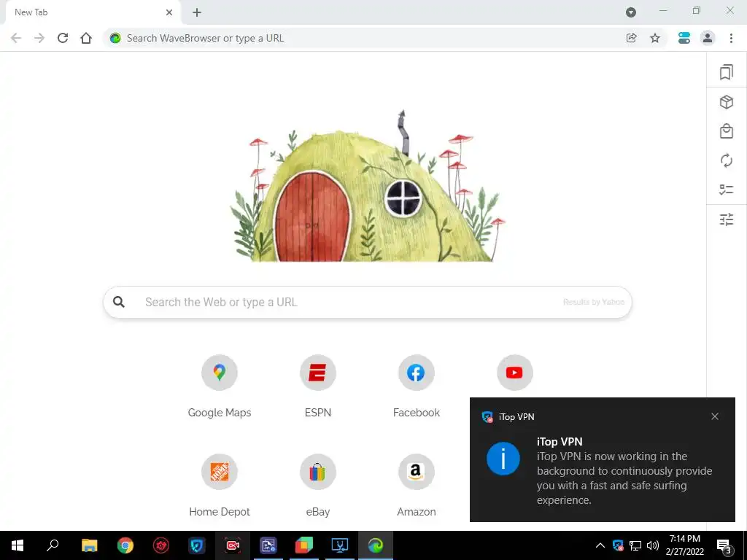The image size is (747, 560).
Task: Switch to WaveBrowser taskbar icon
Action: click(376, 545)
